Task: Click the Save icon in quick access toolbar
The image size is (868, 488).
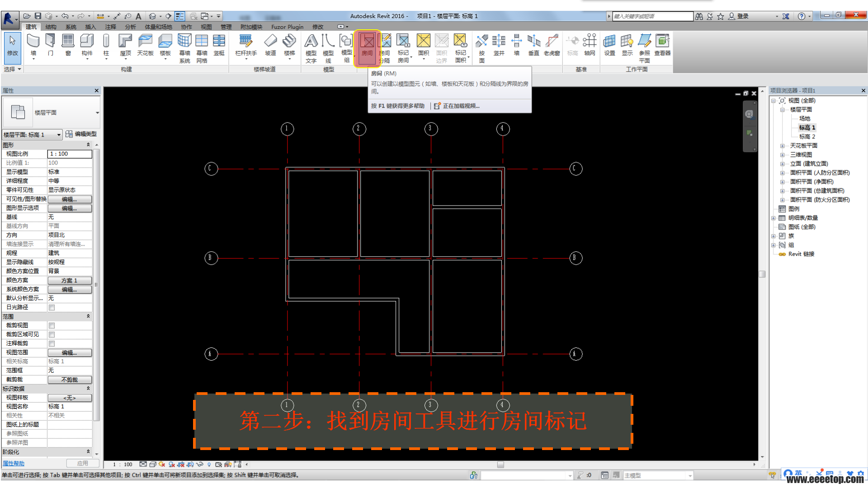Action: point(38,16)
